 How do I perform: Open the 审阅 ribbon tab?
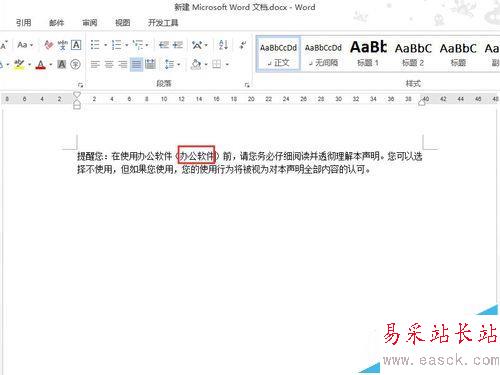click(90, 23)
